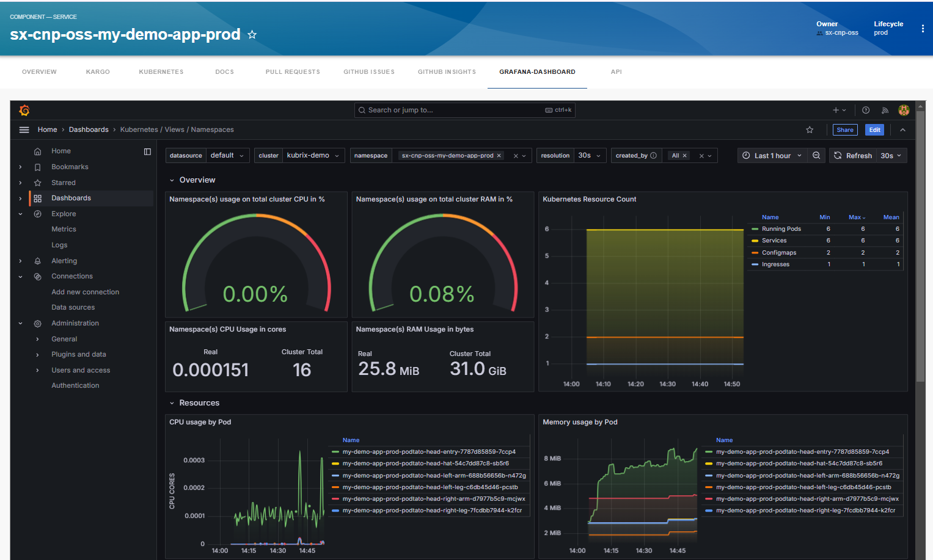933x560 pixels.
Task: Click the Refresh dashboard button
Action: pyautogui.click(x=852, y=156)
